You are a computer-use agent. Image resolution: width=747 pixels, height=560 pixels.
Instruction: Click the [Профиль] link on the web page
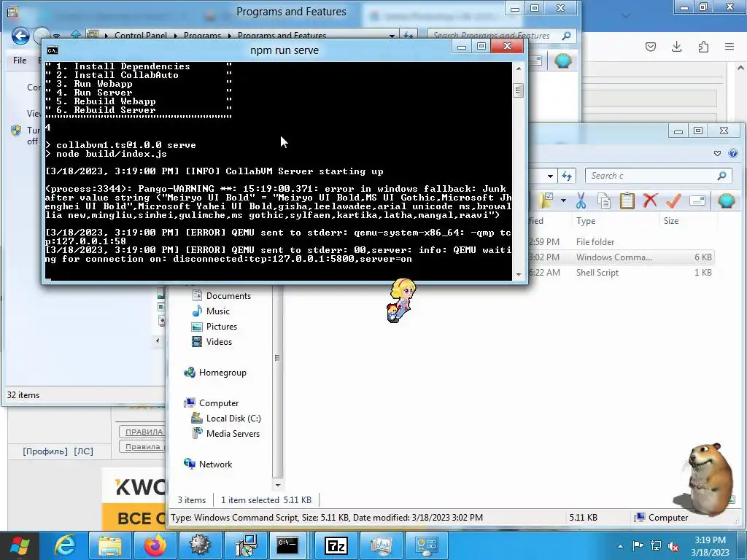tap(45, 451)
